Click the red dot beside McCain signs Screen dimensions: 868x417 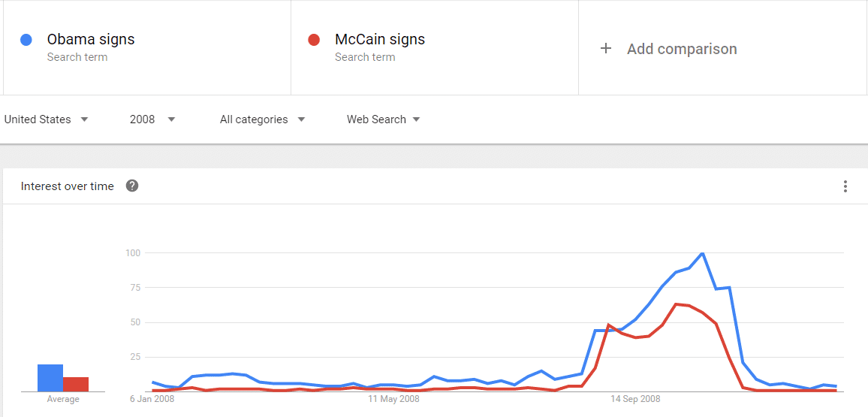(313, 40)
